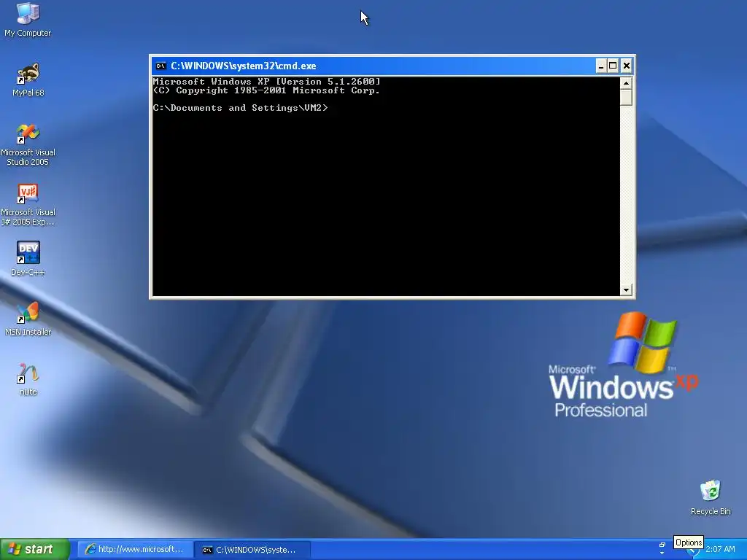
Task: Open the My Computer desktop icon
Action: 28,20
